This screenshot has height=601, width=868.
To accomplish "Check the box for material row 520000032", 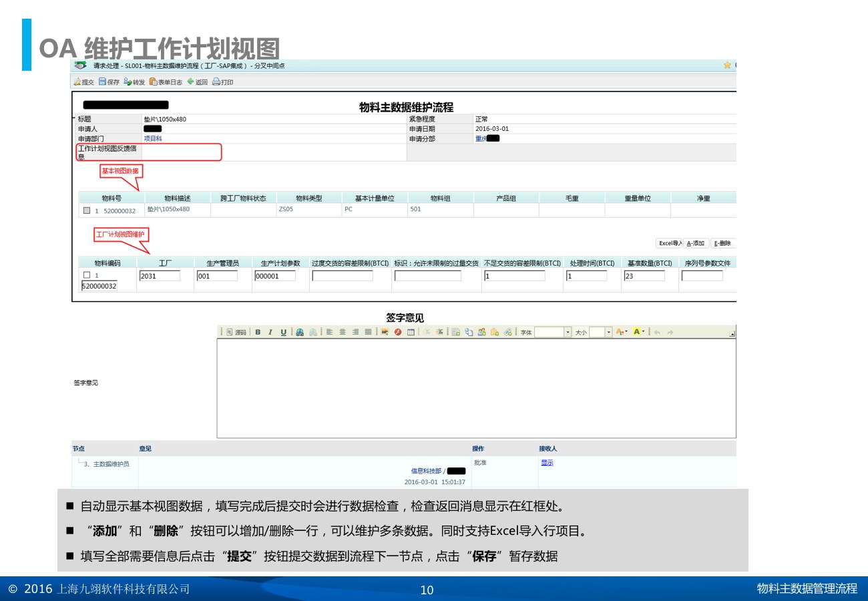I will pos(87,210).
